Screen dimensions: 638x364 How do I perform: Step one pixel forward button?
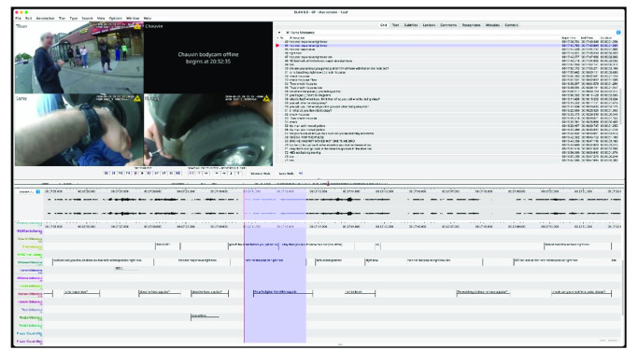click(149, 174)
